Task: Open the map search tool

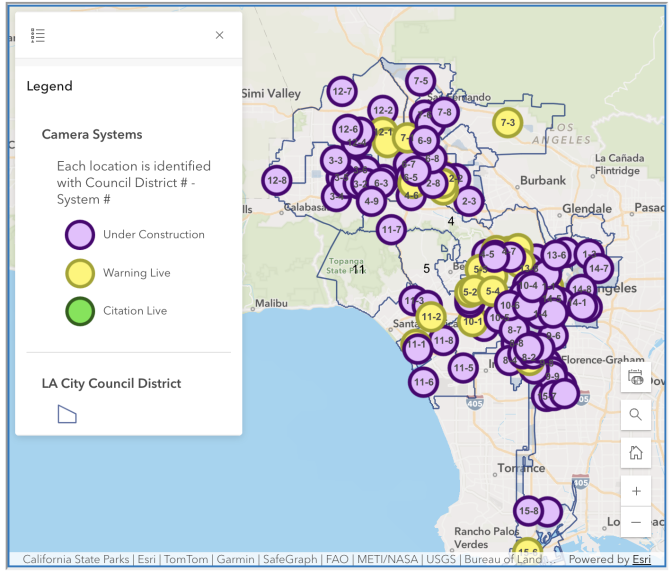Action: click(636, 415)
